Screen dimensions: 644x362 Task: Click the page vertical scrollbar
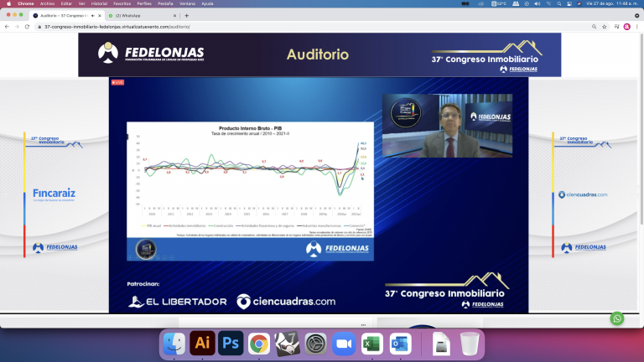[x=641, y=130]
